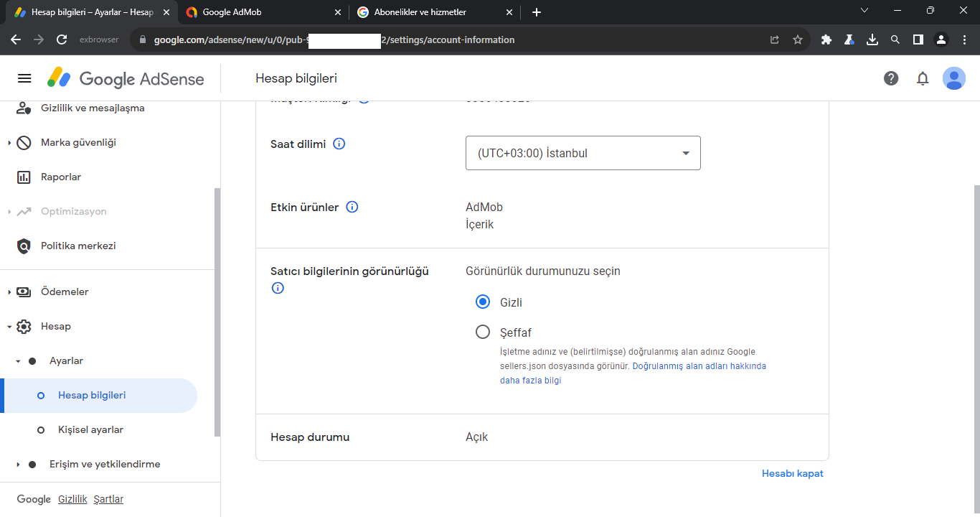Click the Ödemeler money icon

(24, 292)
